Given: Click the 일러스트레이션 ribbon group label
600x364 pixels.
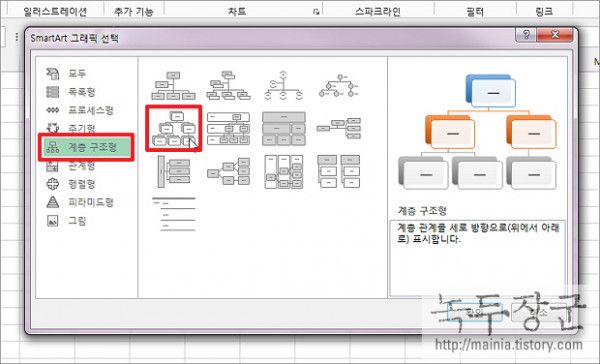Looking at the screenshot, I should tap(55, 11).
